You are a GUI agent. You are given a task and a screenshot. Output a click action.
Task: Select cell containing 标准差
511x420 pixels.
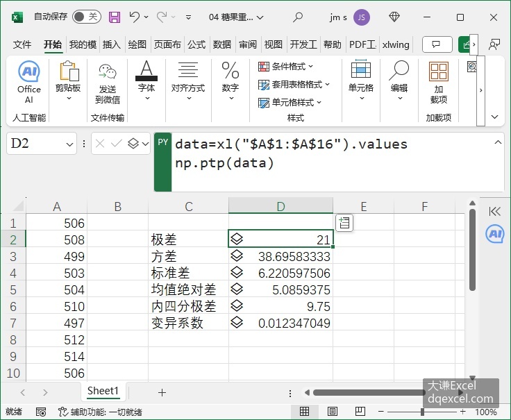point(188,273)
